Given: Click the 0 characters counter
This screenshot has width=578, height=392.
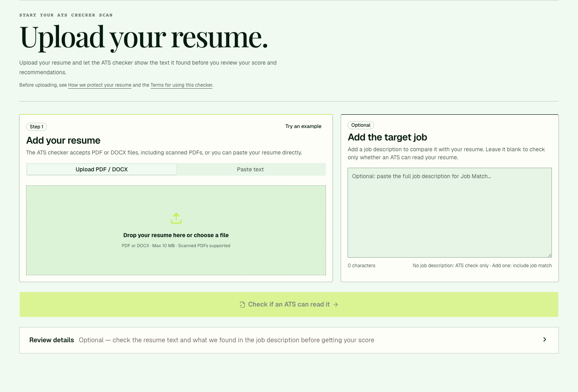Looking at the screenshot, I should click(362, 266).
